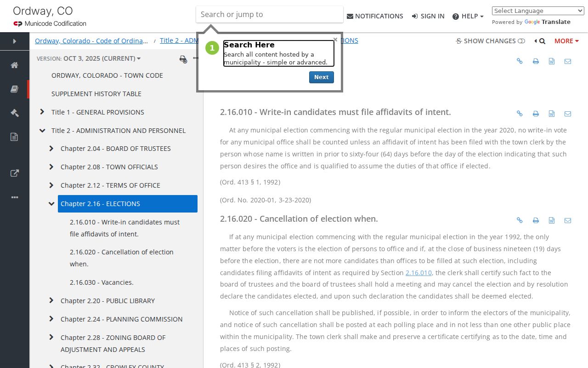
Task: Select 2.16.030 - Vacancies in the tree
Action: [102, 282]
